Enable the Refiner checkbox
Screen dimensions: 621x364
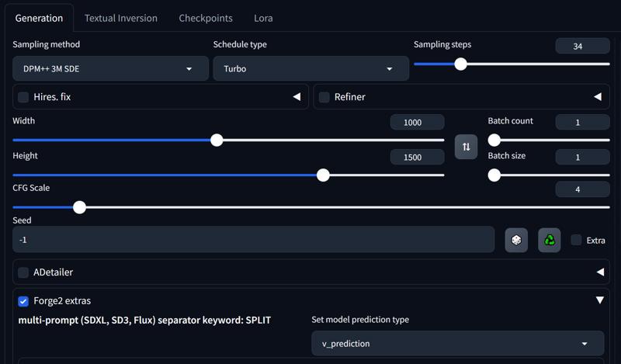324,97
